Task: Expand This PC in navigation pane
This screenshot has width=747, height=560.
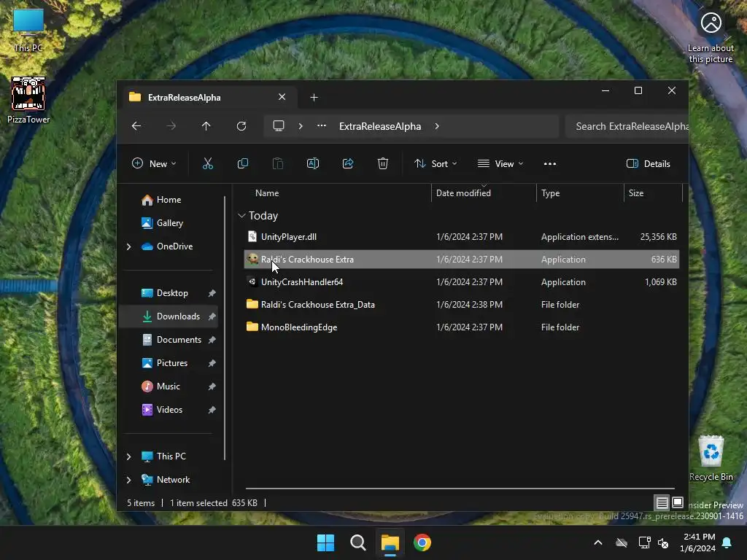Action: 128,456
